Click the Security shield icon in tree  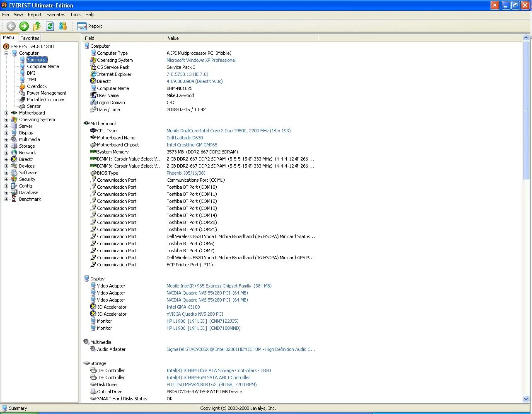[x=14, y=179]
